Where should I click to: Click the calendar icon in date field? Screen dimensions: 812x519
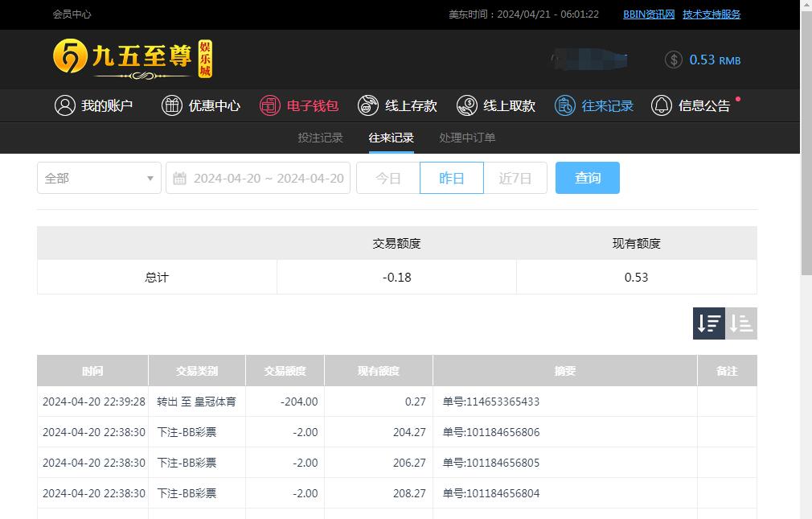point(180,179)
